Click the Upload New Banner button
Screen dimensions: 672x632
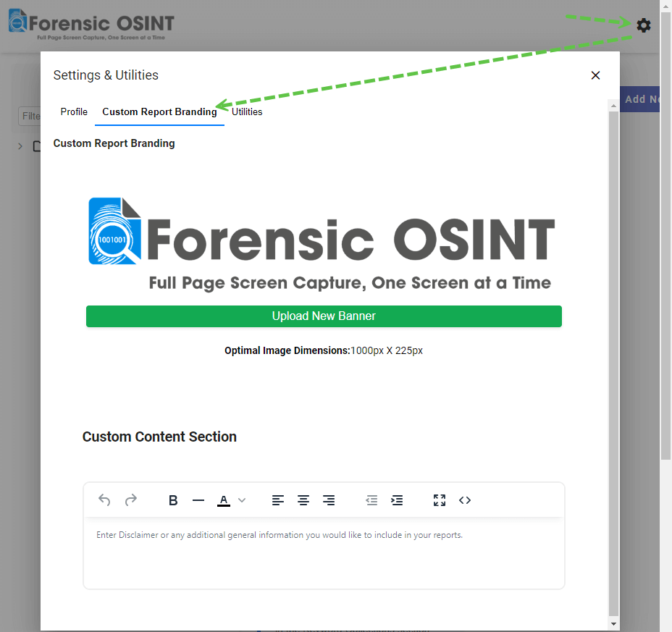click(324, 316)
